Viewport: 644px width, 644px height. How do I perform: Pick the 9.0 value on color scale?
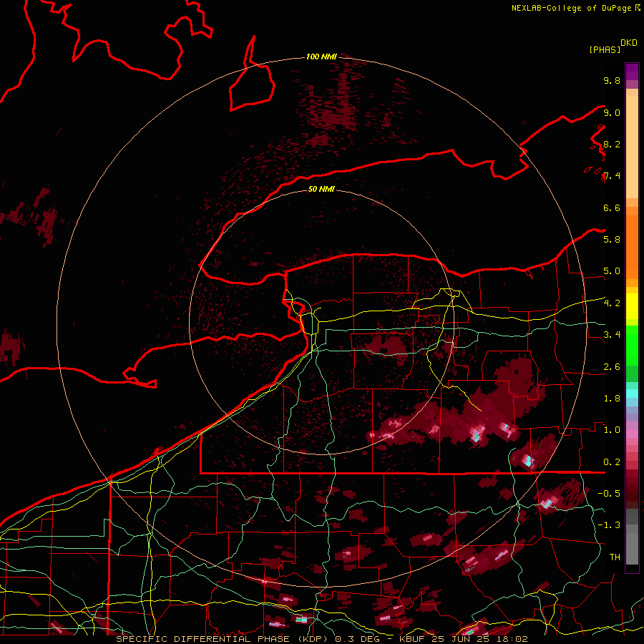pos(612,112)
